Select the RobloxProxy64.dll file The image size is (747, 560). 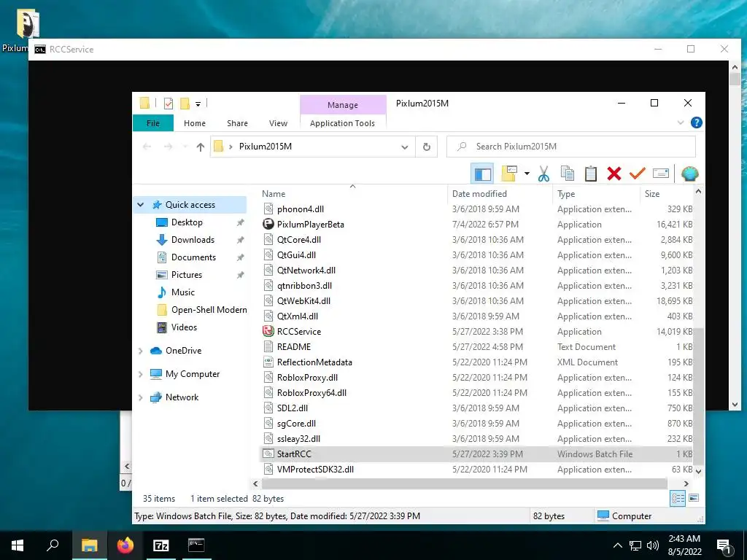(x=311, y=393)
